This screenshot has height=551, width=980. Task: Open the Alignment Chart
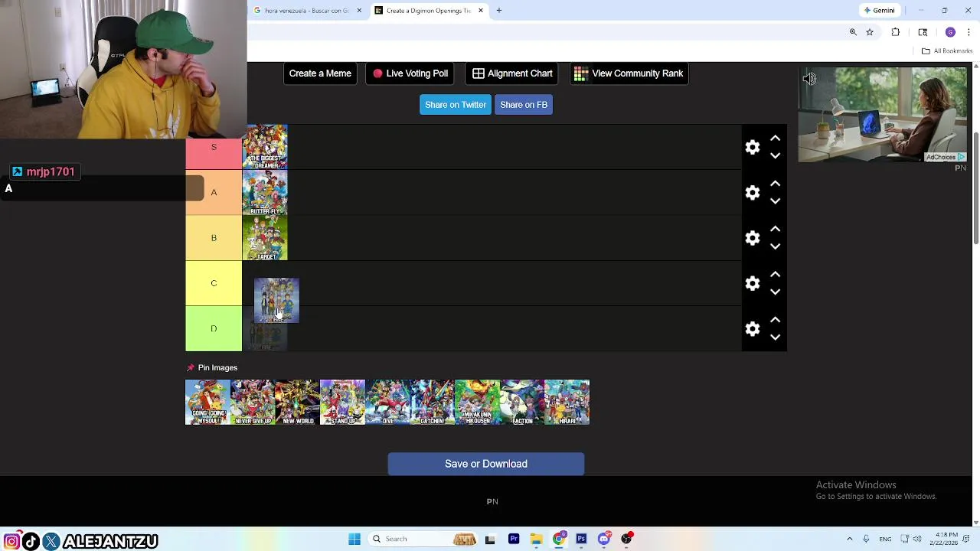tap(512, 73)
